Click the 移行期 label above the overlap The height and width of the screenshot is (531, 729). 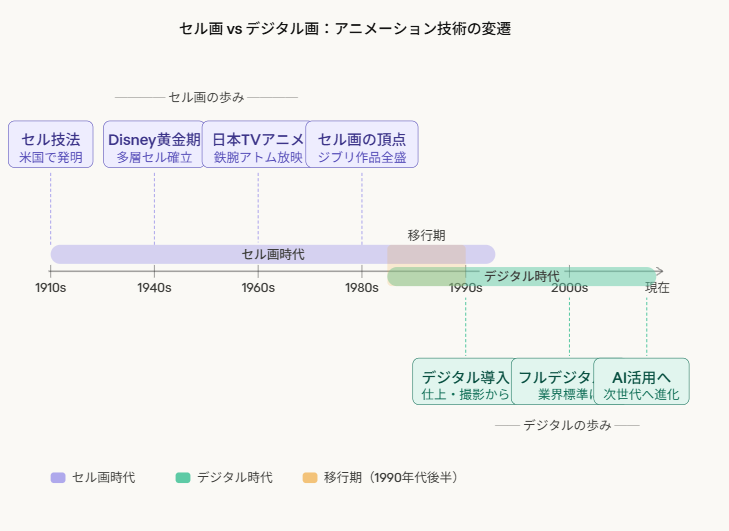[x=426, y=235]
